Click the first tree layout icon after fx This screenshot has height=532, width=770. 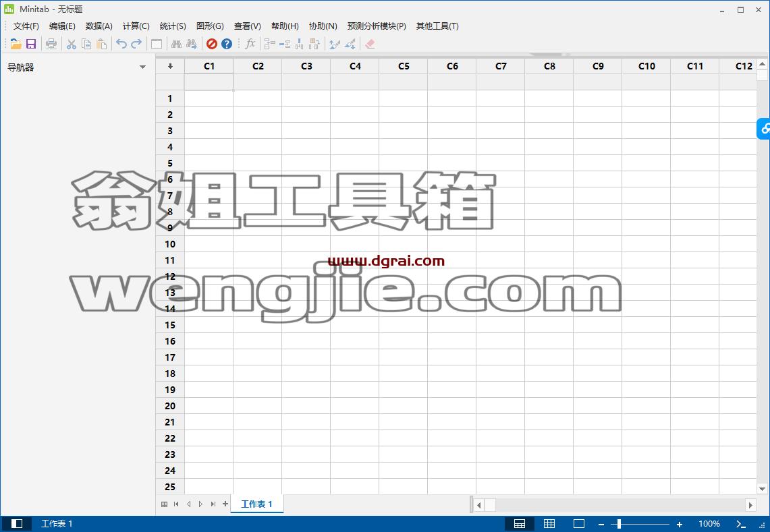click(269, 45)
